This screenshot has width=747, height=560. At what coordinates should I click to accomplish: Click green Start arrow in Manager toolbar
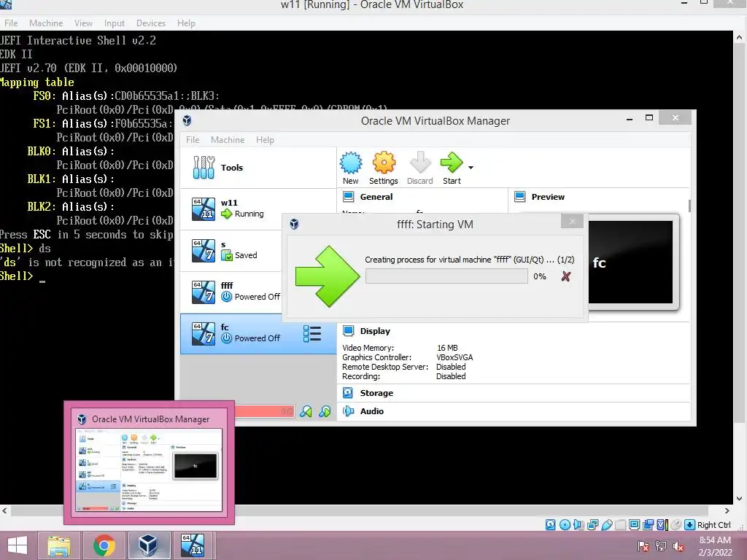coord(452,168)
